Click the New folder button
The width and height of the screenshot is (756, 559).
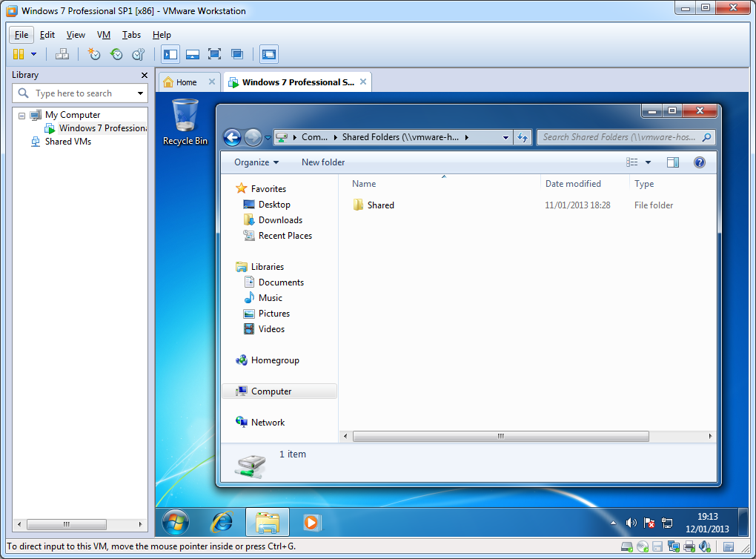click(x=322, y=162)
